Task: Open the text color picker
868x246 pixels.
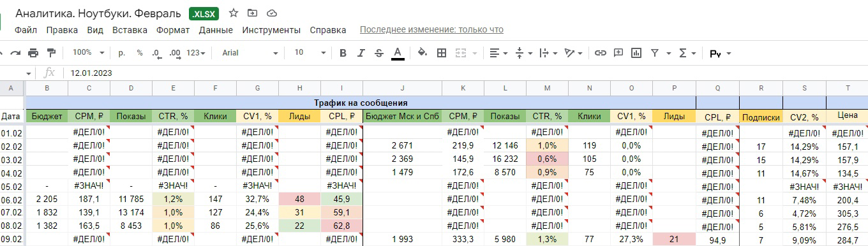Action: click(x=398, y=53)
